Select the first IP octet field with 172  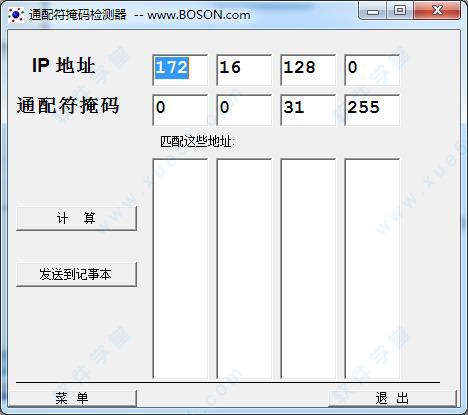180,70
